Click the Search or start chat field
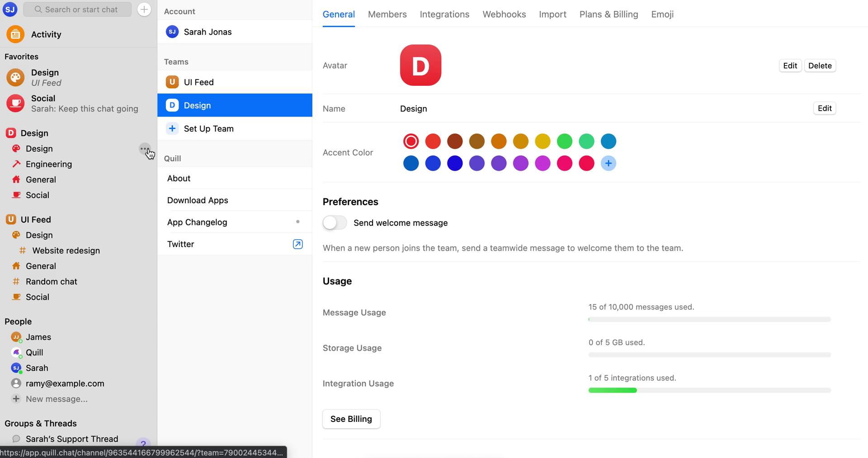Viewport: 868px width, 458px height. point(77,9)
